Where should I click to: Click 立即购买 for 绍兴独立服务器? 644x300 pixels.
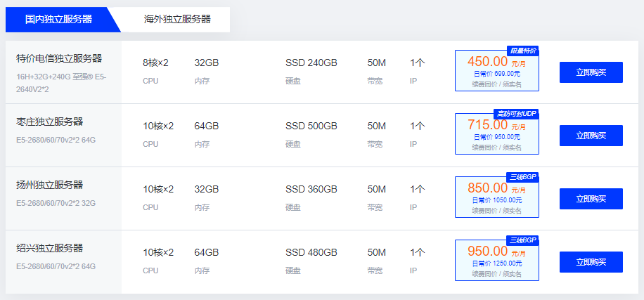pyautogui.click(x=591, y=262)
